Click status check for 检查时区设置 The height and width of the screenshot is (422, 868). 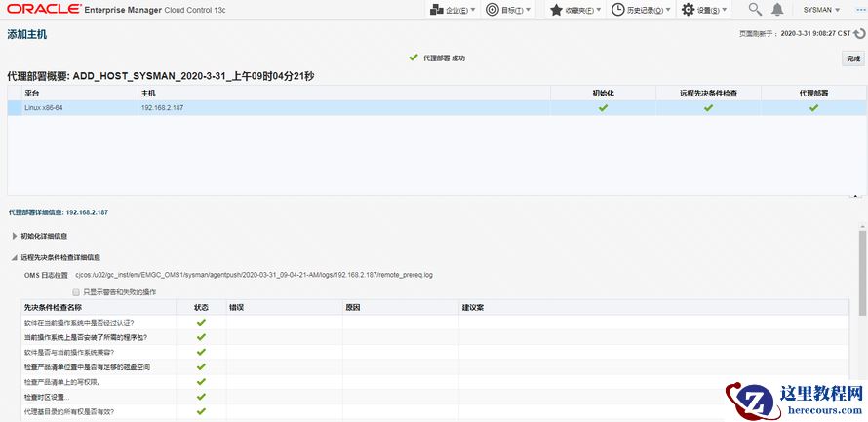pos(201,397)
